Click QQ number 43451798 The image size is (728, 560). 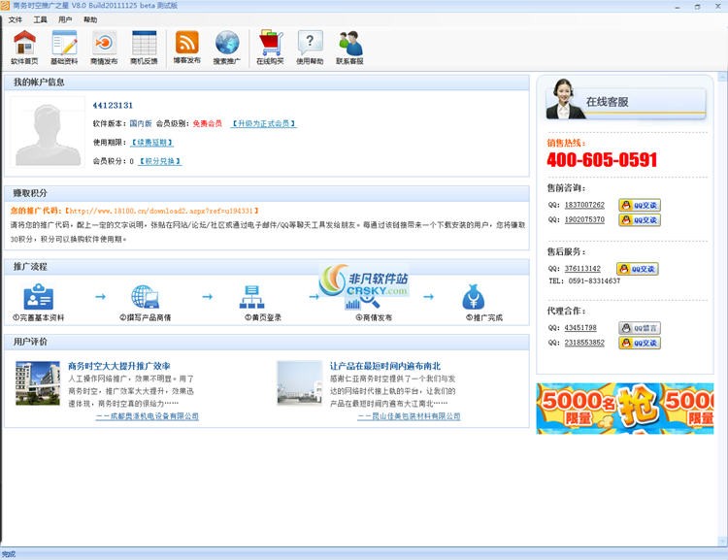pos(580,328)
